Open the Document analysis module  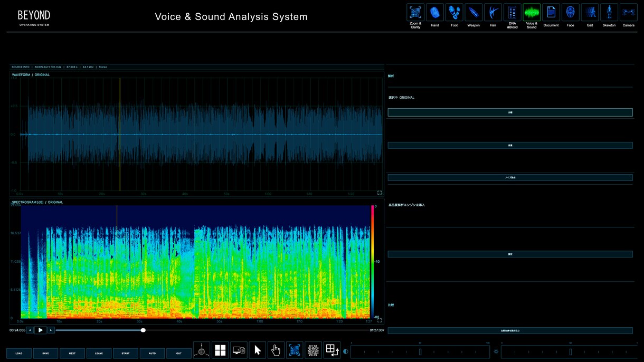551,12
